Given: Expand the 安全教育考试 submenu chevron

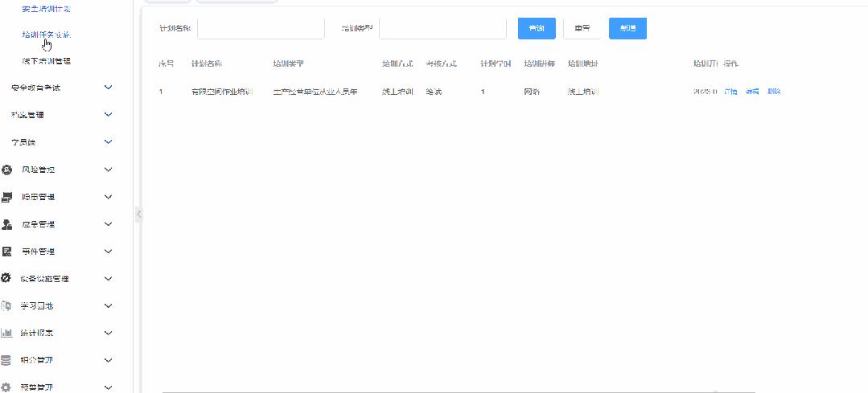Looking at the screenshot, I should coord(109,88).
